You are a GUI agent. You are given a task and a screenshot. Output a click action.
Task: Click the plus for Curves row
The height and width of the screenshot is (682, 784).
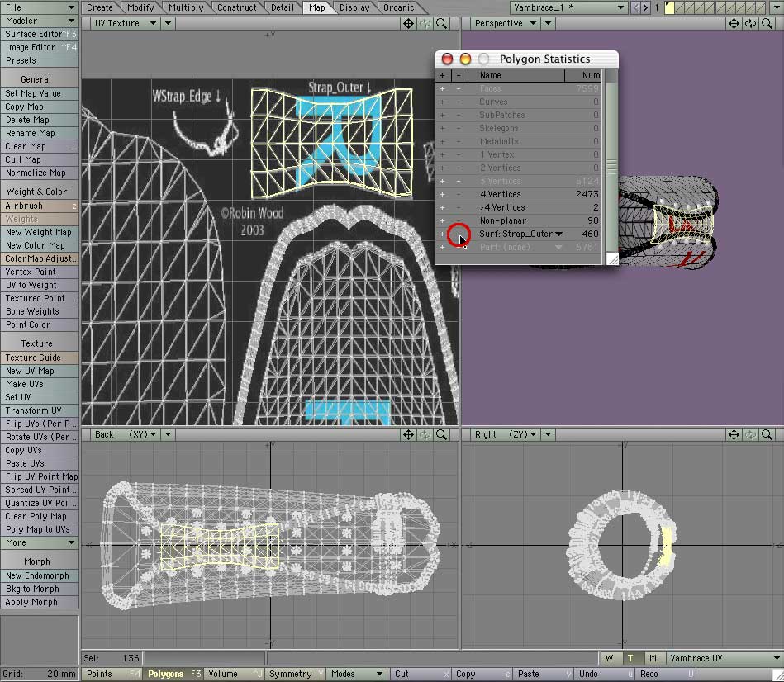tap(442, 102)
